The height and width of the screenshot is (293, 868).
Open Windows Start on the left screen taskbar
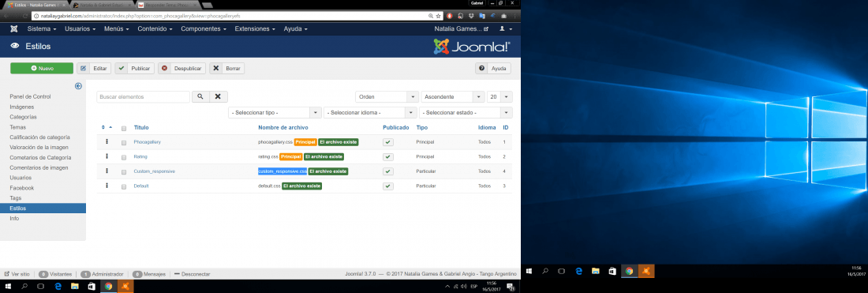pos(8,287)
